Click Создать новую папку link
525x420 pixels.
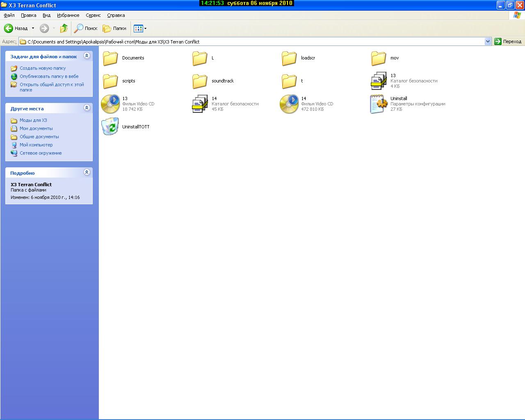43,68
